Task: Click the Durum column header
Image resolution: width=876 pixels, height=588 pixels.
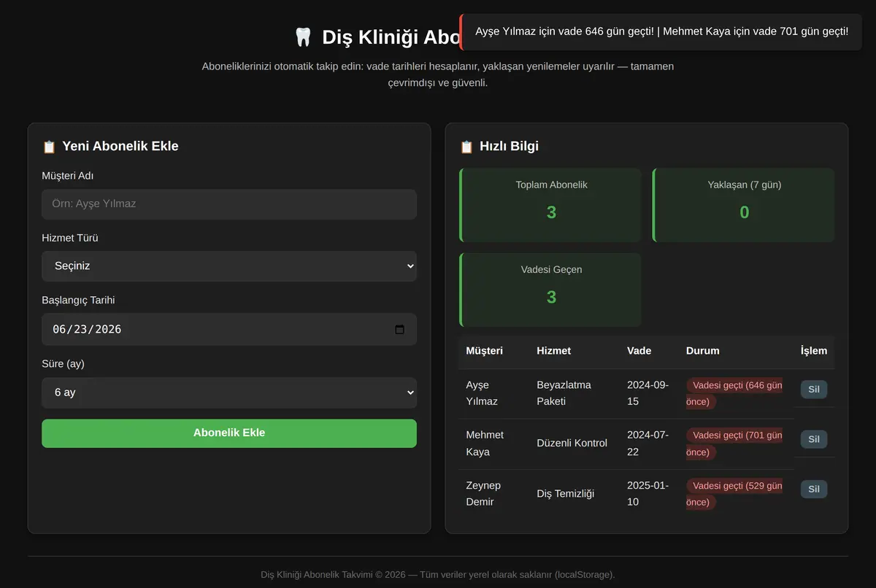Action: (703, 351)
